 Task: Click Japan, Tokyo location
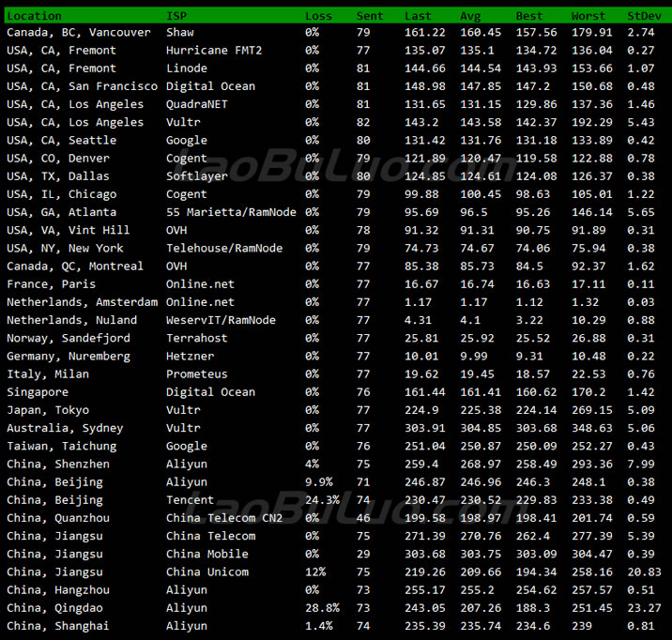click(x=48, y=410)
